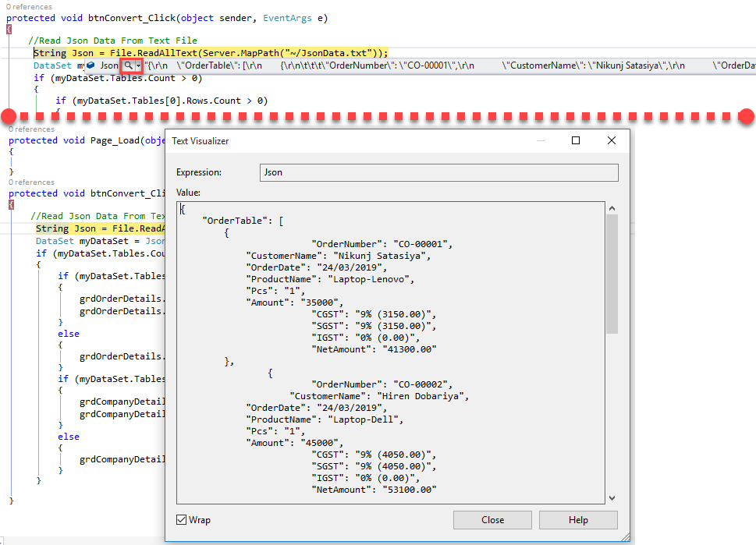
Task: Click the scroll-down arrow in the Value viewer
Action: [x=612, y=497]
